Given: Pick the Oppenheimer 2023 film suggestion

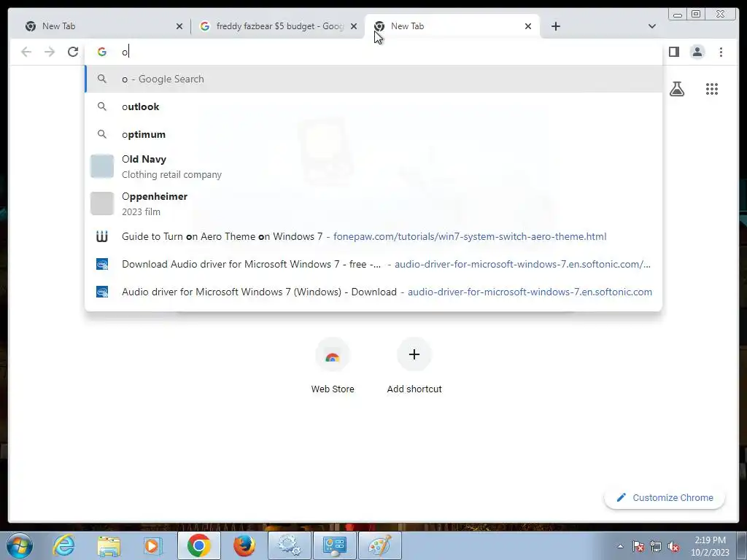Looking at the screenshot, I should pos(373,204).
